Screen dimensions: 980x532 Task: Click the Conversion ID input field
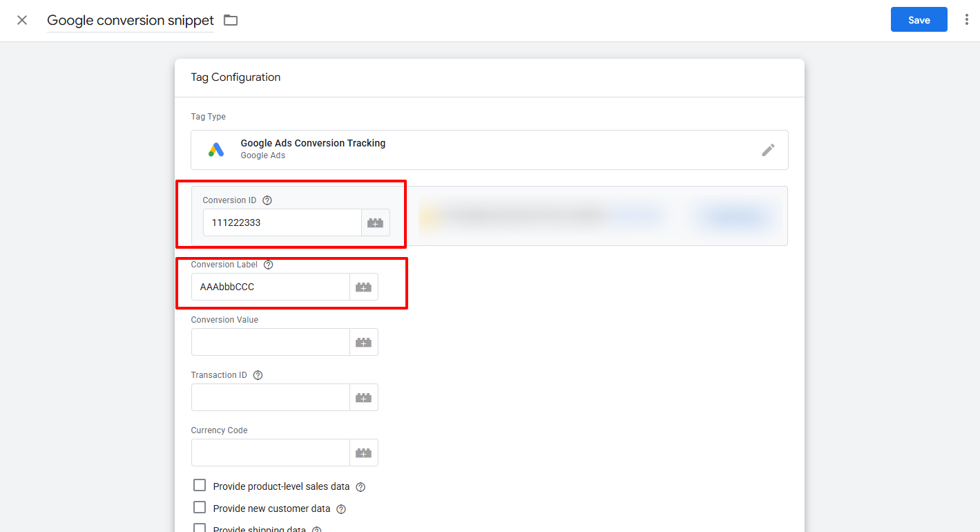point(282,222)
